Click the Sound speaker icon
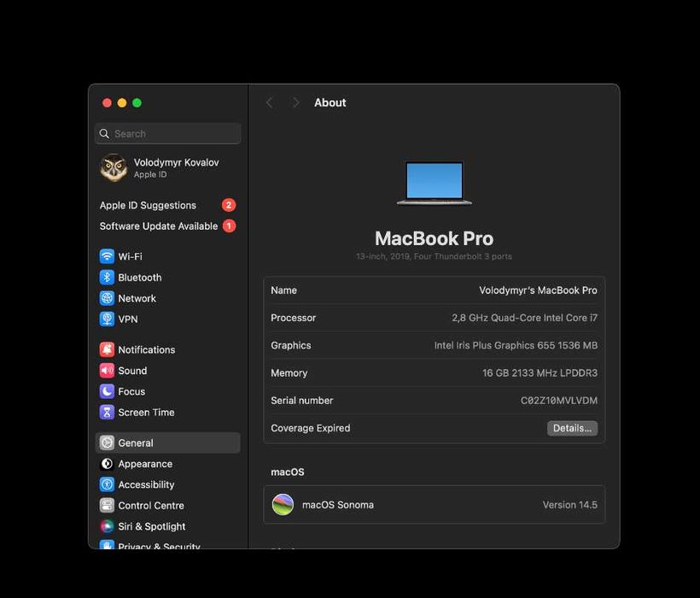This screenshot has height=598, width=700. point(107,371)
